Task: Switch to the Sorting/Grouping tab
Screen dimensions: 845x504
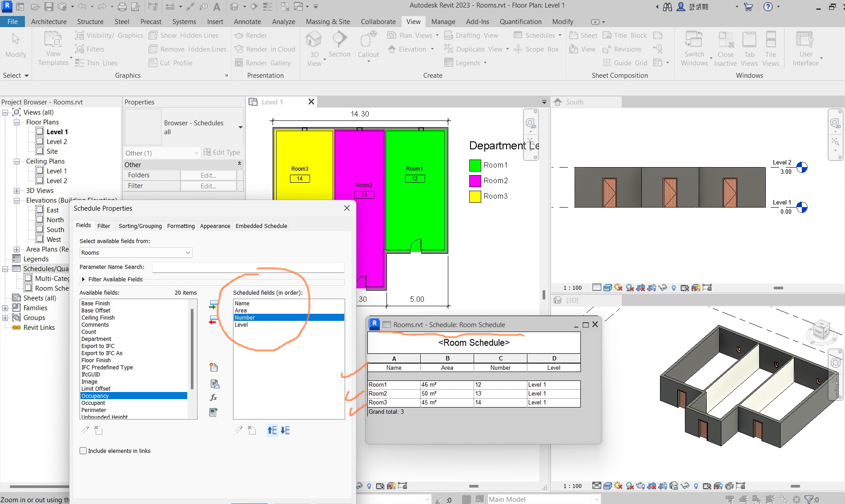Action: point(140,226)
